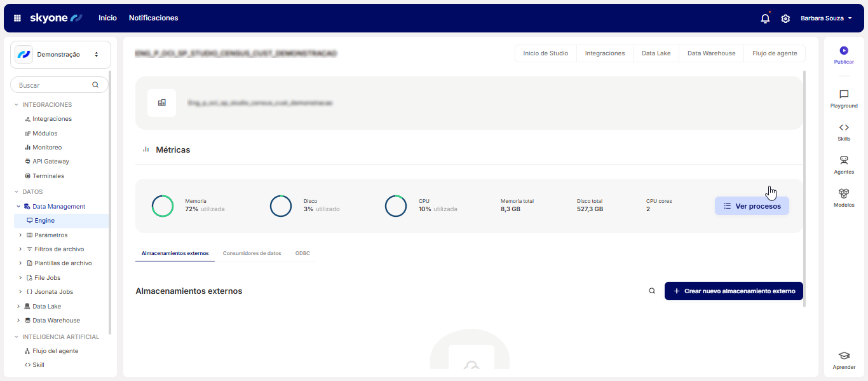Click Crear nuevo almacenamiento externo button

(733, 291)
